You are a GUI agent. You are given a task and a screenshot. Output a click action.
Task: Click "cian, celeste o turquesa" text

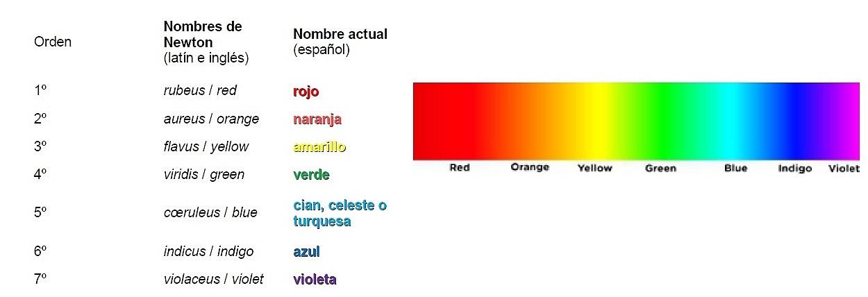point(340,214)
